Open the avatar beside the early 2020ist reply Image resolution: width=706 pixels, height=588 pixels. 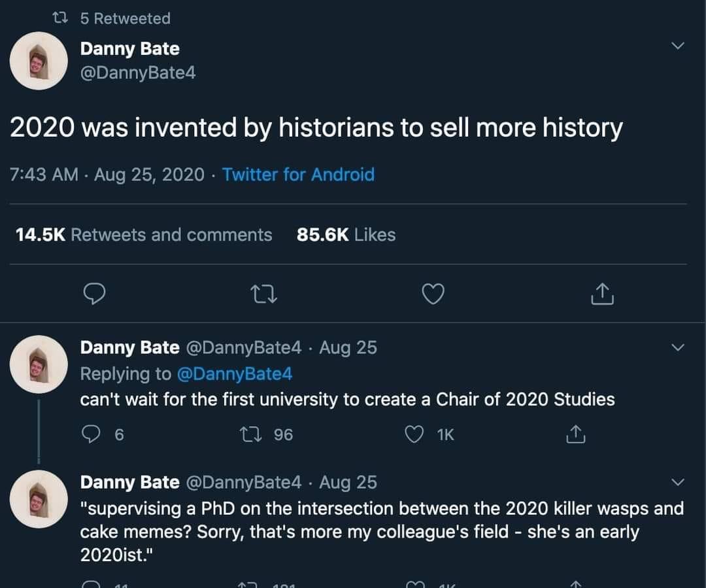point(39,499)
